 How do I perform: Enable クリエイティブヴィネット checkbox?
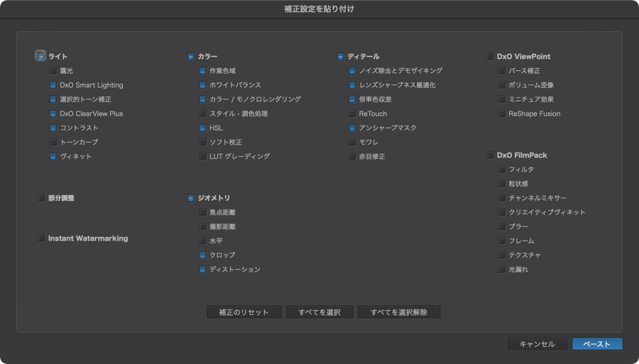pos(502,212)
